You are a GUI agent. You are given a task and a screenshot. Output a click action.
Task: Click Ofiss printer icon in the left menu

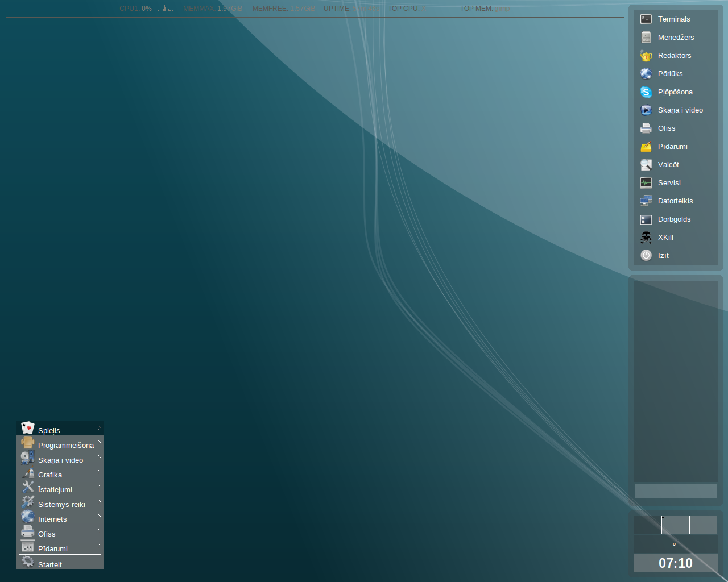click(x=28, y=531)
